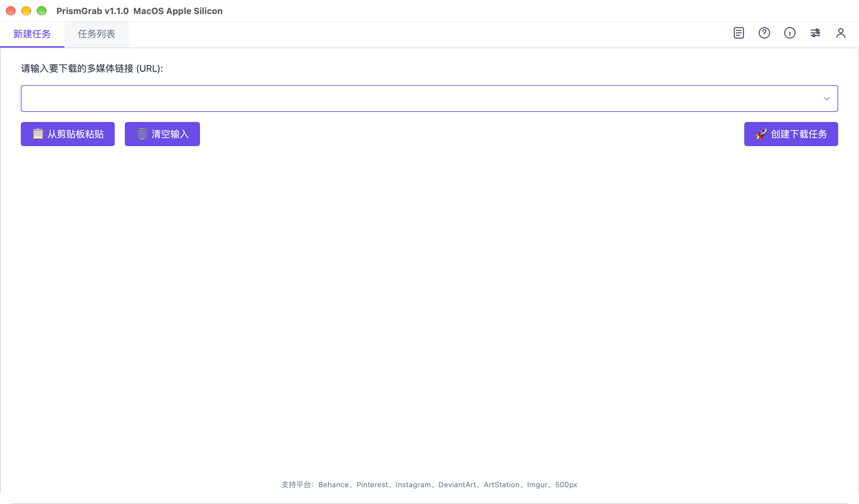Click the 清空输入 button
859x504 pixels.
162,134
